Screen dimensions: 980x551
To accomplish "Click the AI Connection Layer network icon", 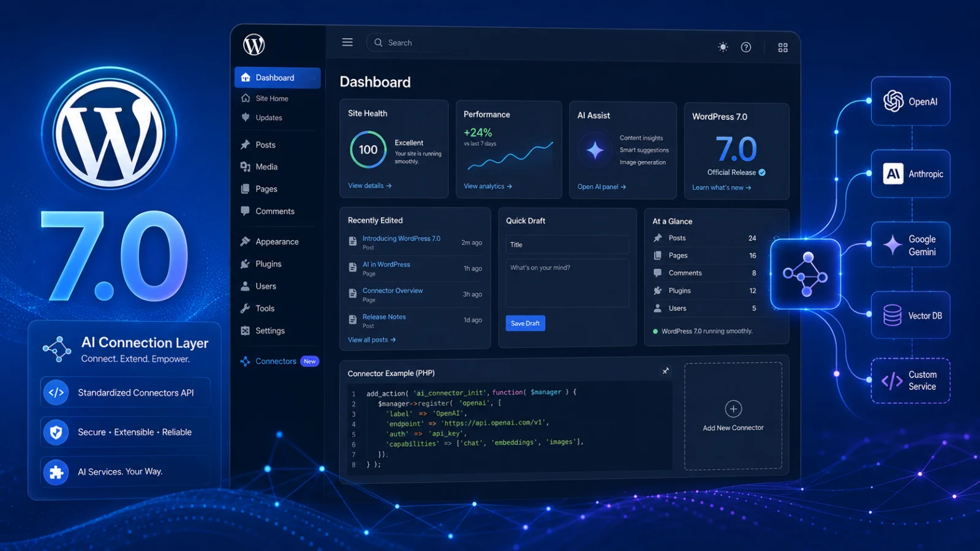I will click(x=57, y=349).
